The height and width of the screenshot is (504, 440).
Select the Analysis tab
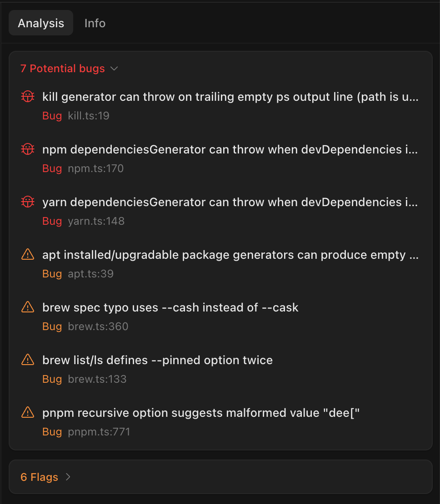(x=41, y=23)
